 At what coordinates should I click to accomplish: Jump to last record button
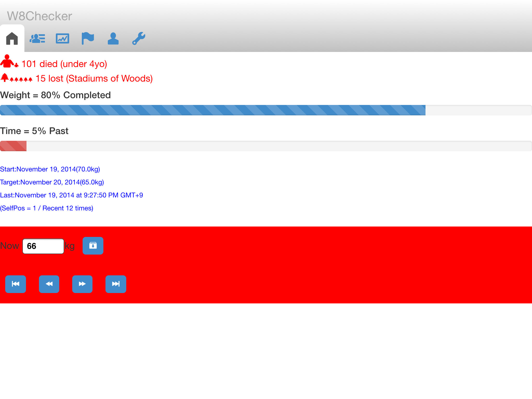116,284
